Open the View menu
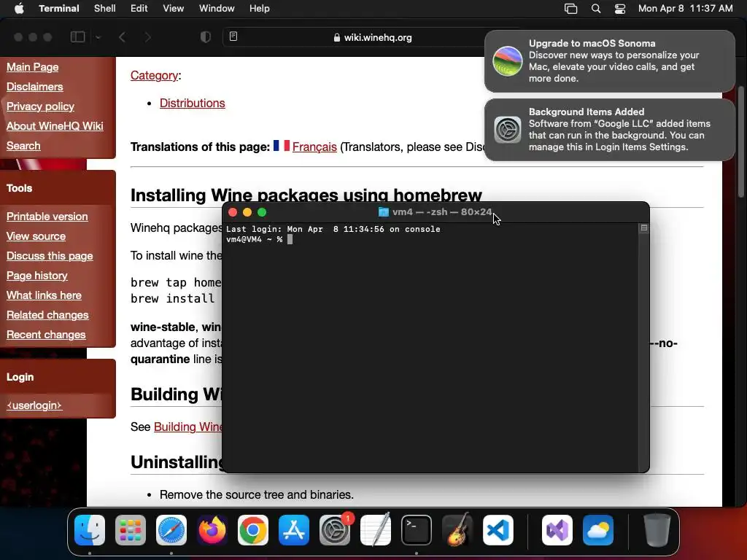This screenshot has height=560, width=747. 173,9
